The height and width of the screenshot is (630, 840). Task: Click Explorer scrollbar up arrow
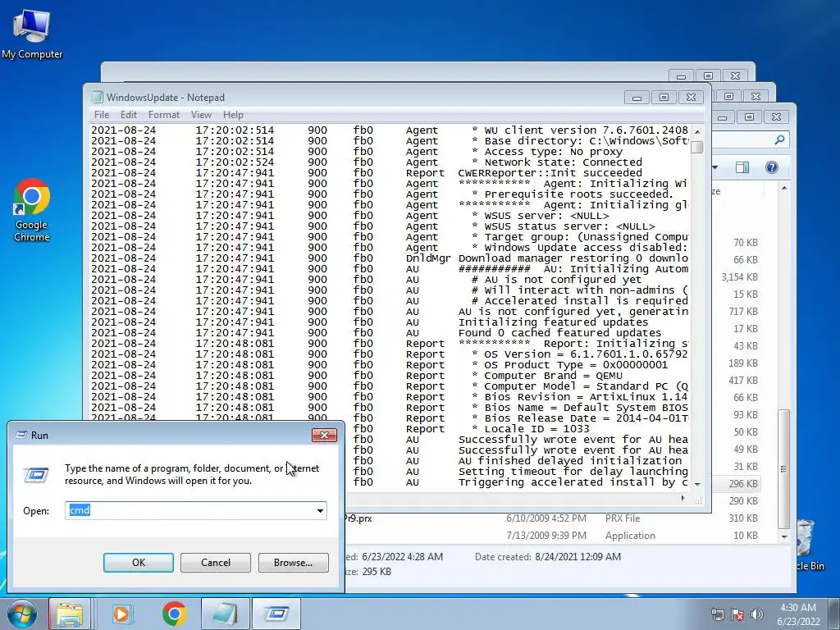coord(783,188)
